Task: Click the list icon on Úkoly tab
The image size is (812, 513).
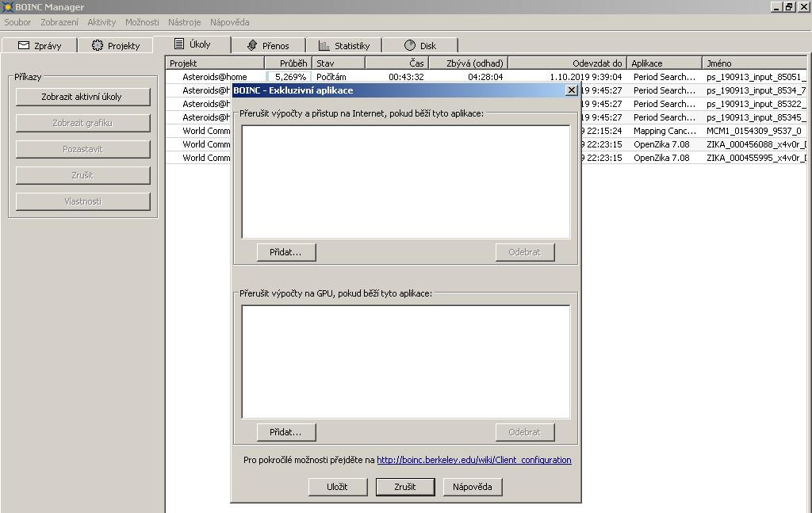Action: [179, 44]
